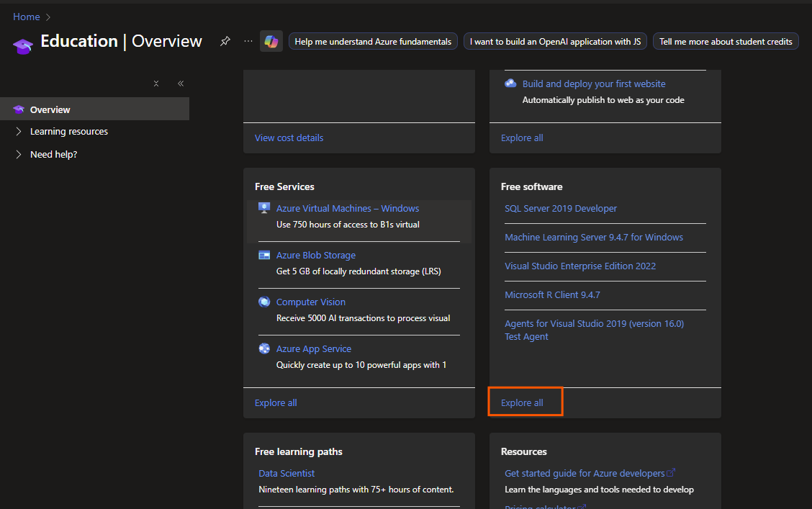Click the Education graduation cap icon
This screenshot has height=509, width=812.
[23, 47]
